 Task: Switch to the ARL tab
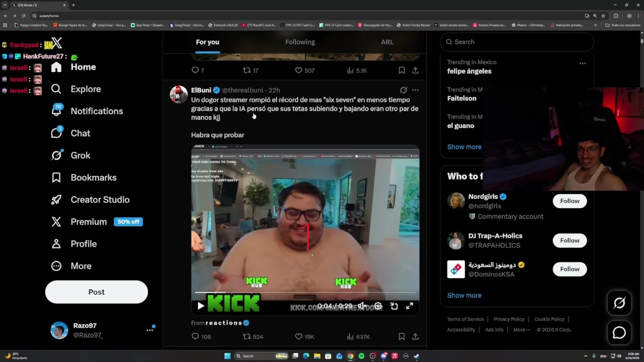coord(387,42)
